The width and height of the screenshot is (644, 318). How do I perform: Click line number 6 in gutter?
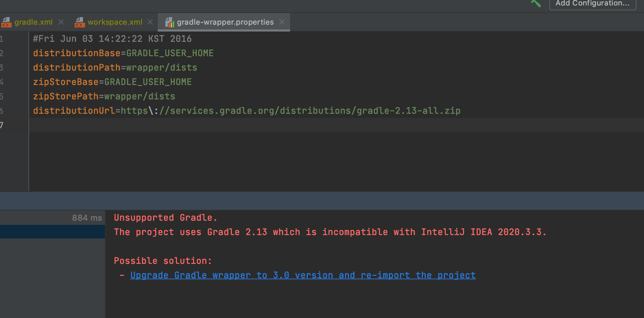point(2,111)
